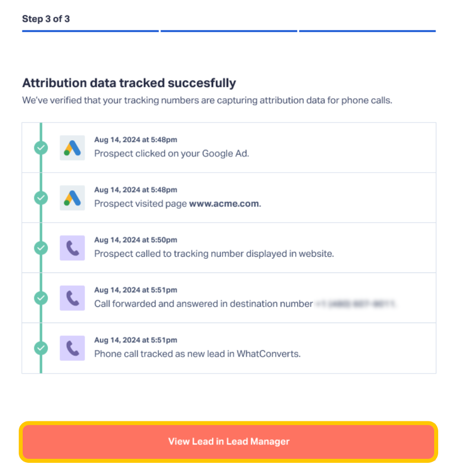This screenshot has height=476, width=462.
Task: Click green checkmark for page visit event
Action: [41, 197]
